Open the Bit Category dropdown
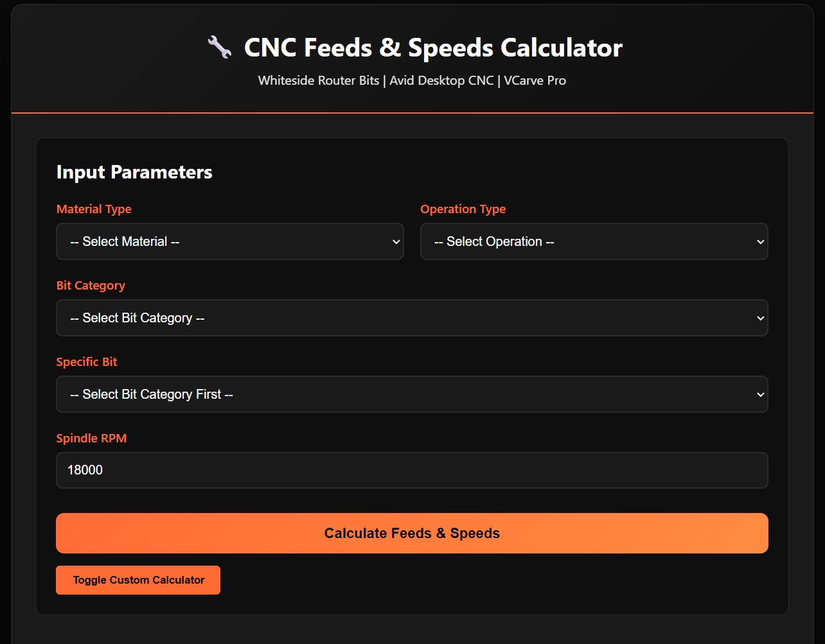825x644 pixels. point(412,318)
